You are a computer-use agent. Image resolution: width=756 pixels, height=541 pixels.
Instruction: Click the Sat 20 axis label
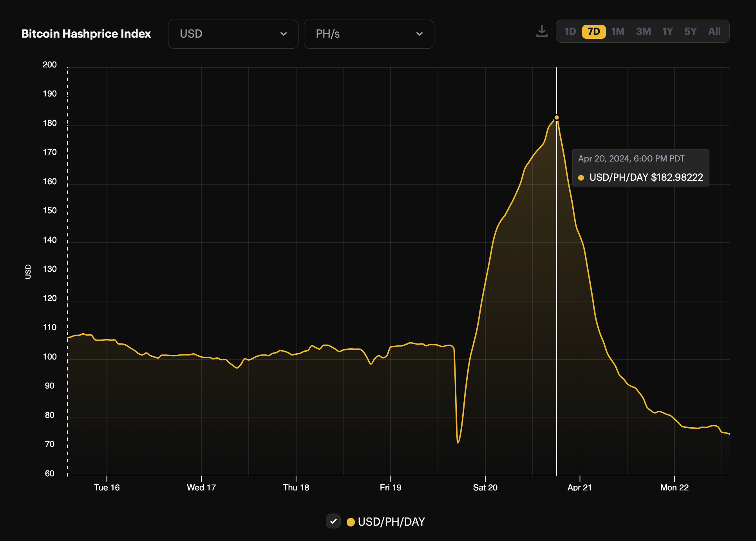coord(485,487)
